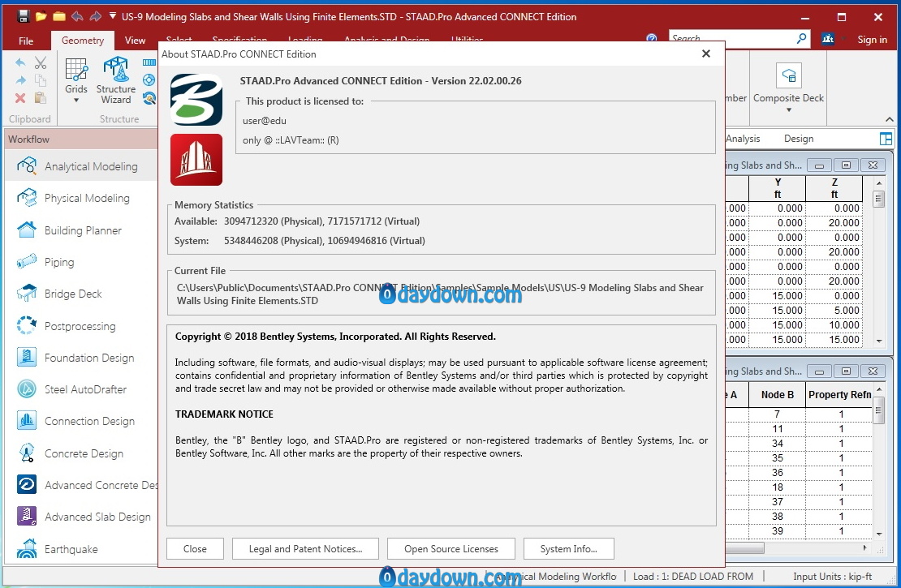901x588 pixels.
Task: Open Legal and Patent Notices
Action: pyautogui.click(x=305, y=549)
